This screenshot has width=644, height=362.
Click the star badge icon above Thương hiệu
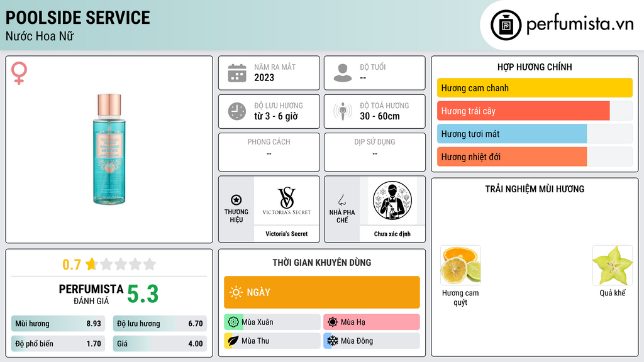point(236,200)
